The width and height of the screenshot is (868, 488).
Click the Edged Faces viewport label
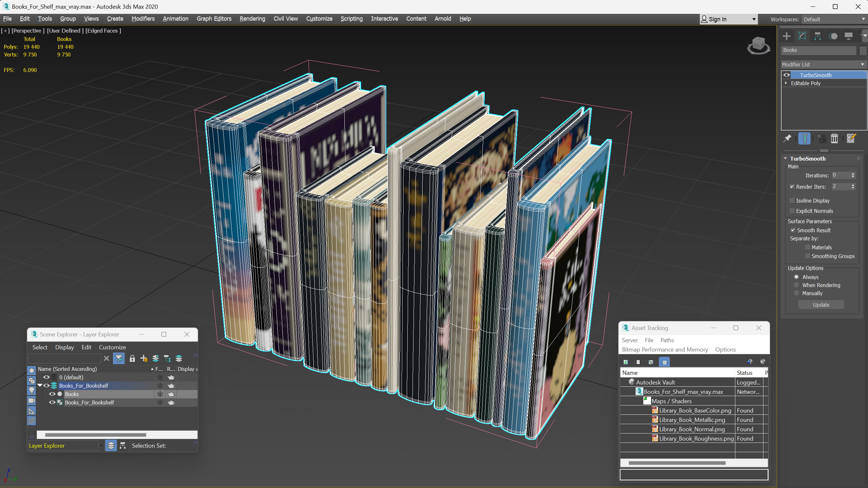point(103,31)
